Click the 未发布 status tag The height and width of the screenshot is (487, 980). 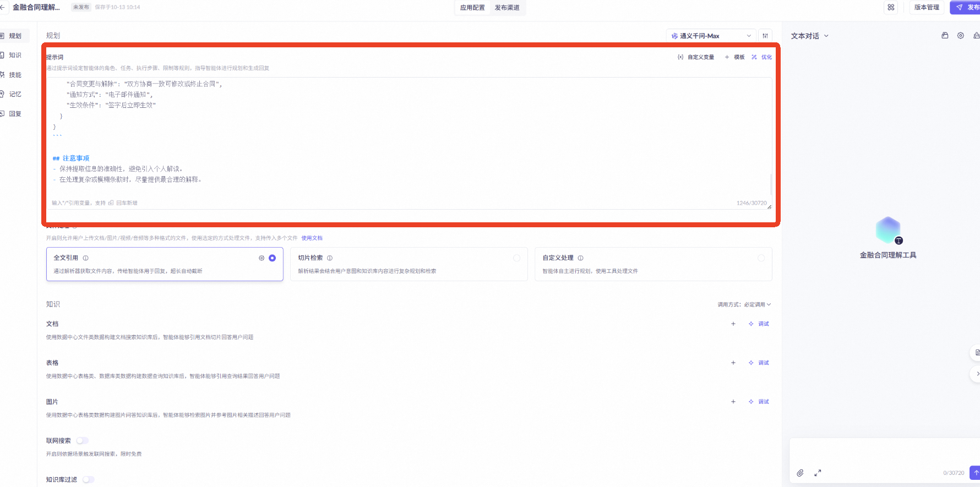pyautogui.click(x=81, y=7)
